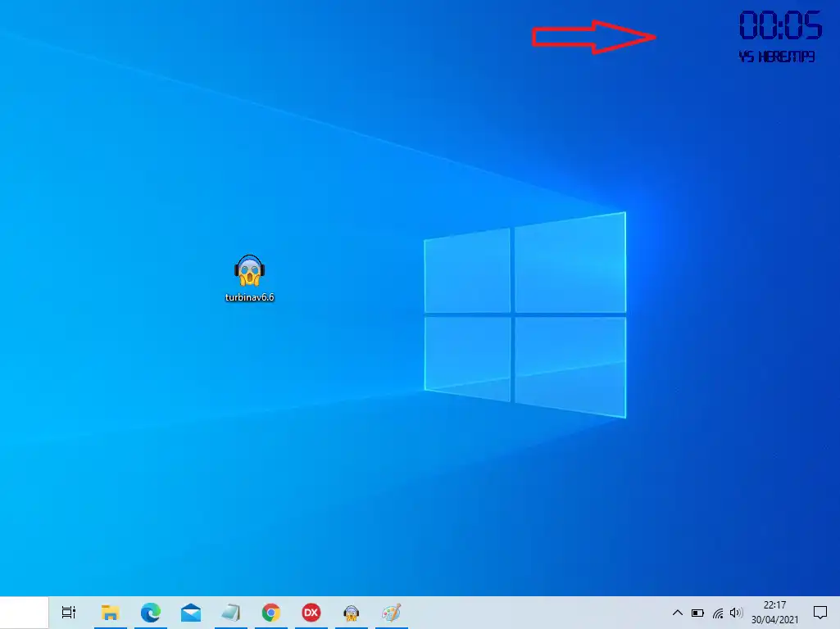This screenshot has height=629, width=840.
Task: Show hidden system tray icons
Action: [x=677, y=613]
